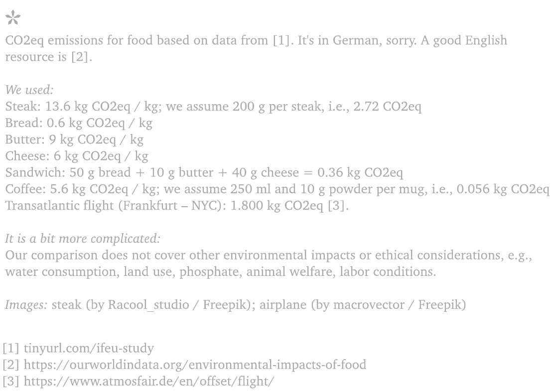Click the Bread 0.6 kg CO2eq line

(x=79, y=123)
